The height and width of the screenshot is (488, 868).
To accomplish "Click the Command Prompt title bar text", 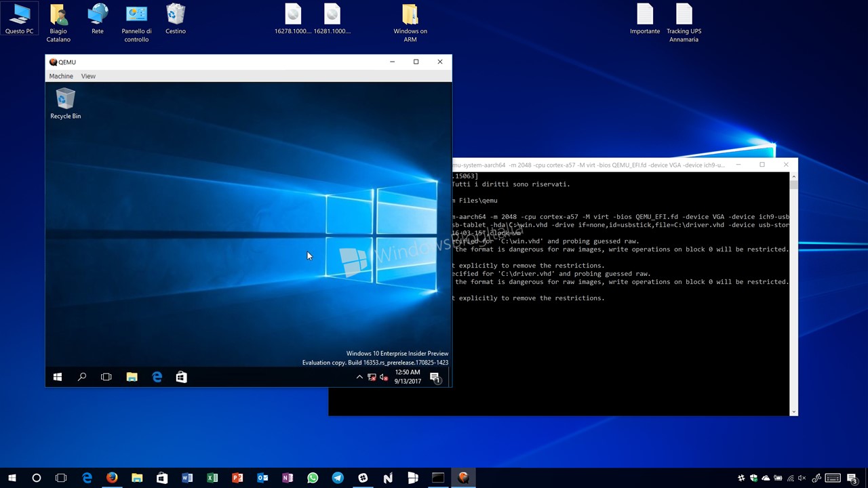I will (x=589, y=165).
